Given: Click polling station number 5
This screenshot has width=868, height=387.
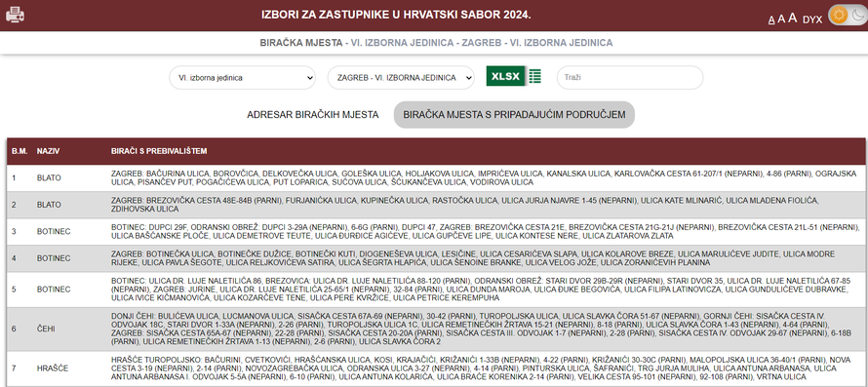Looking at the screenshot, I should point(14,289).
